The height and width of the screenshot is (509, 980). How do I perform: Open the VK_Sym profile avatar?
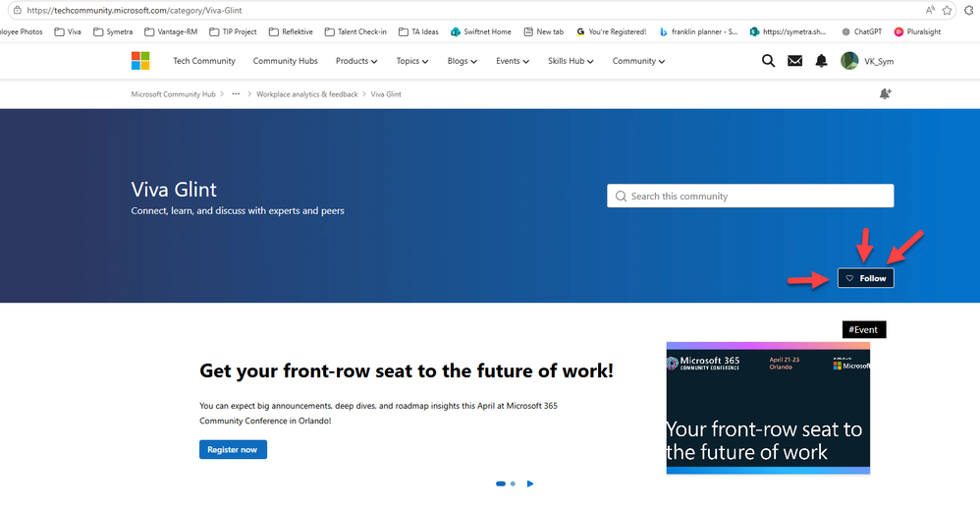coord(849,61)
